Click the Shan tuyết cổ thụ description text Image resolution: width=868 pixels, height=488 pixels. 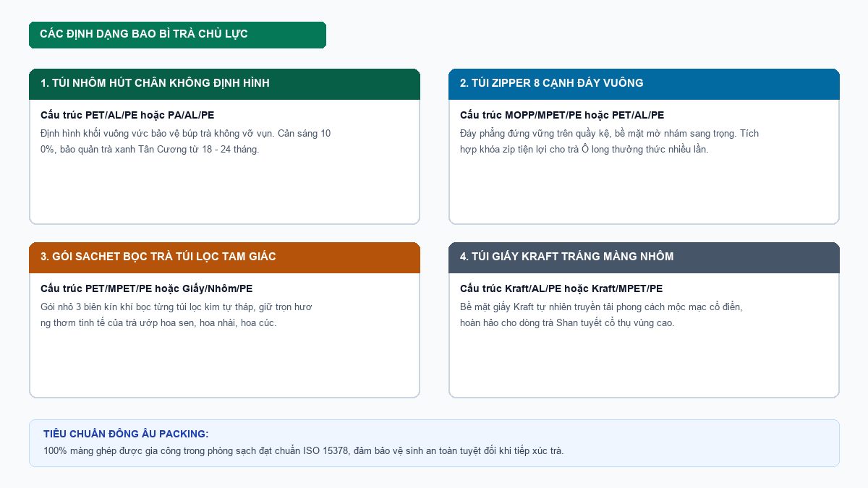coord(601,315)
